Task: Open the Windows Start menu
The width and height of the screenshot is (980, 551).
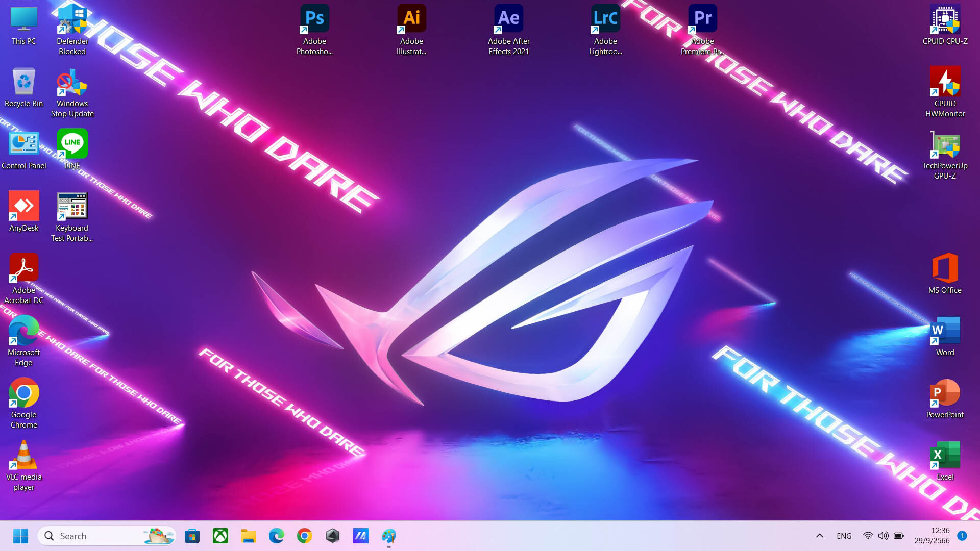Action: click(20, 536)
